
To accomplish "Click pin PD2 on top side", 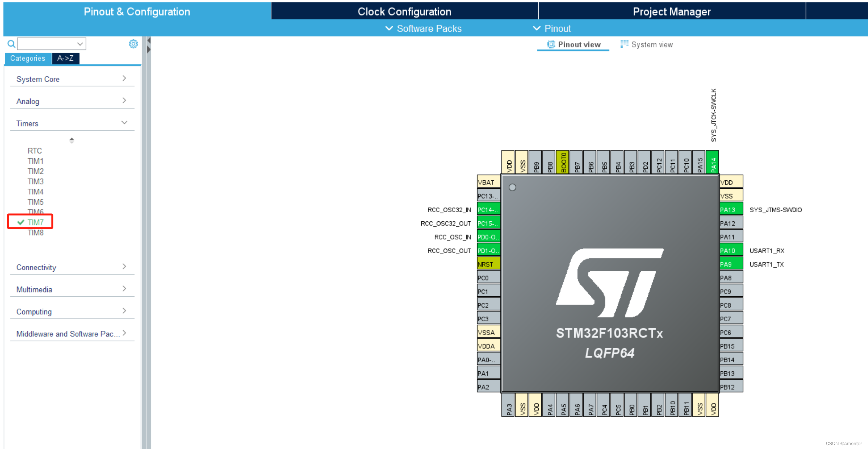I will point(644,162).
